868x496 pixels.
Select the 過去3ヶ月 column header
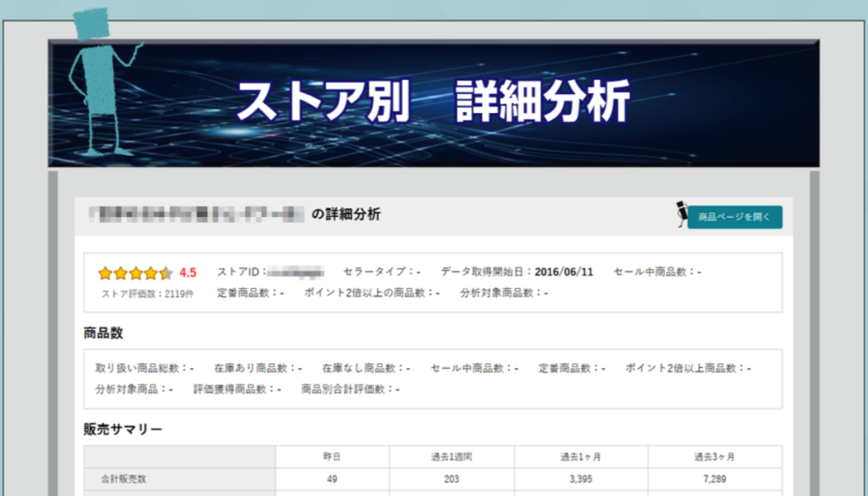[715, 457]
